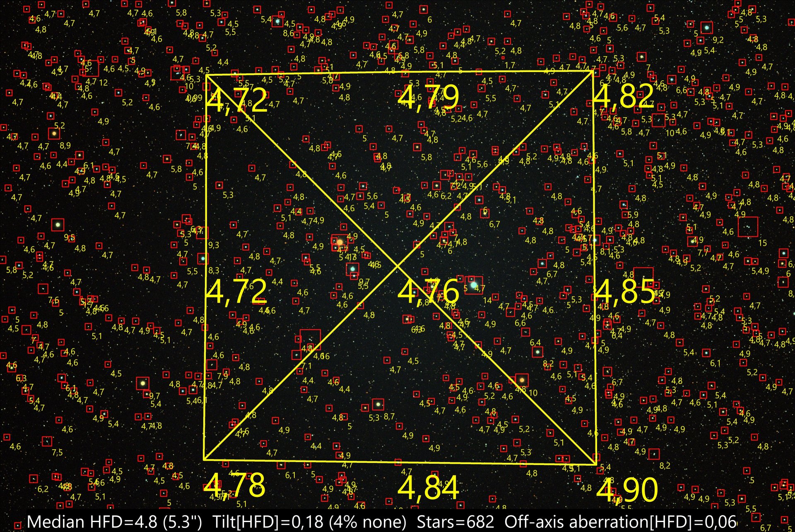Click the Tilt[HFD]=0,18 (4% none) readout
The image size is (795, 532).
click(x=309, y=522)
